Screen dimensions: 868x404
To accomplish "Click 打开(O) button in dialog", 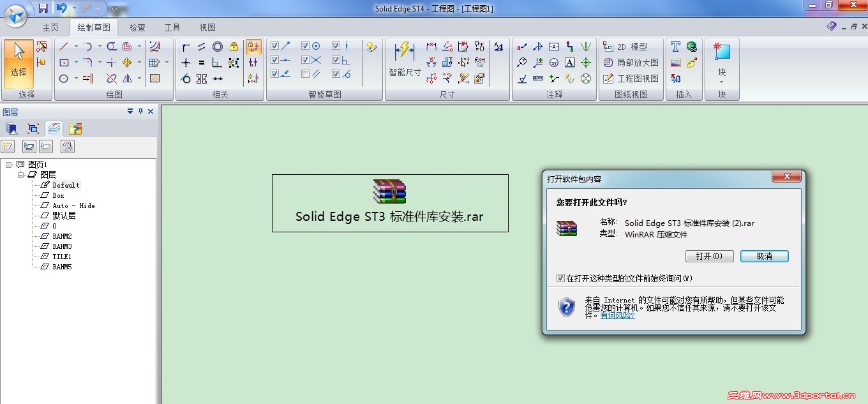I will tap(709, 256).
